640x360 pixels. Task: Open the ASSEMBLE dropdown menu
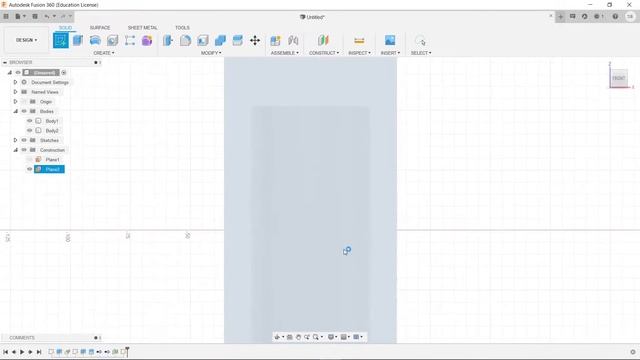pyautogui.click(x=284, y=53)
